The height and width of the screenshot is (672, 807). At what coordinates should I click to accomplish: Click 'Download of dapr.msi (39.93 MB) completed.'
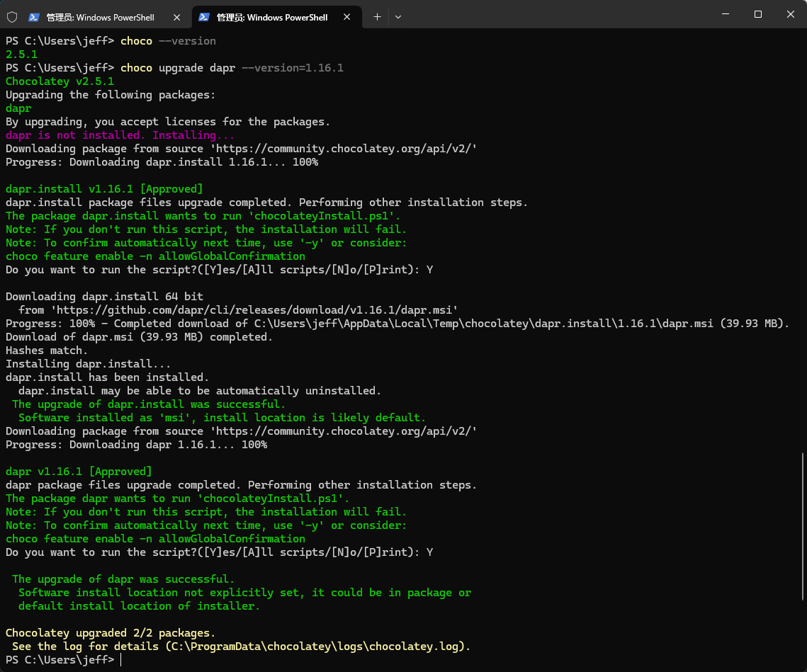click(x=139, y=337)
